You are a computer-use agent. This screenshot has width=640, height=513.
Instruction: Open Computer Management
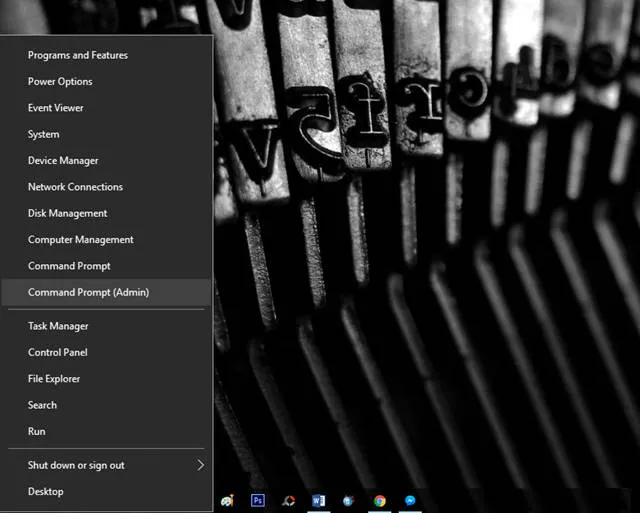[x=106, y=240]
